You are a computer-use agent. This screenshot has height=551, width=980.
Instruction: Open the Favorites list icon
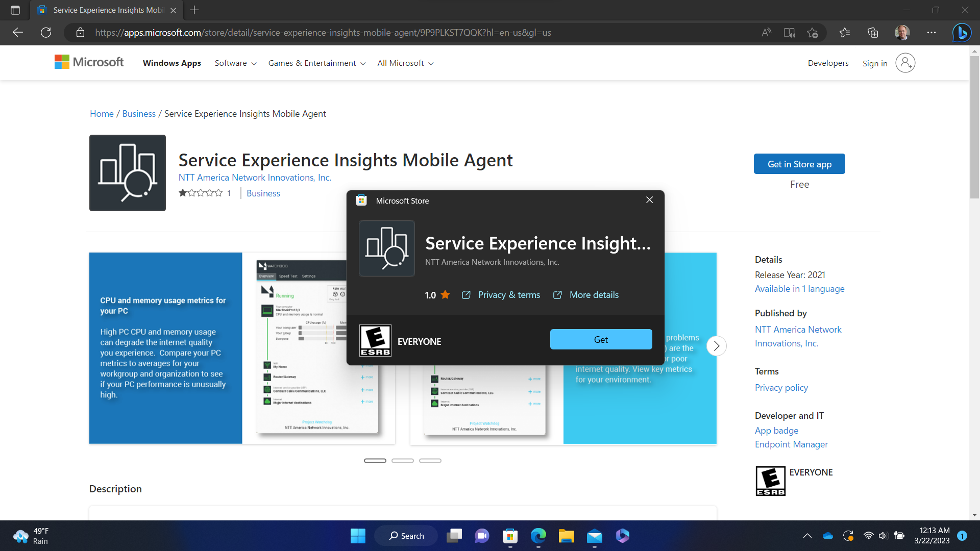click(x=845, y=33)
